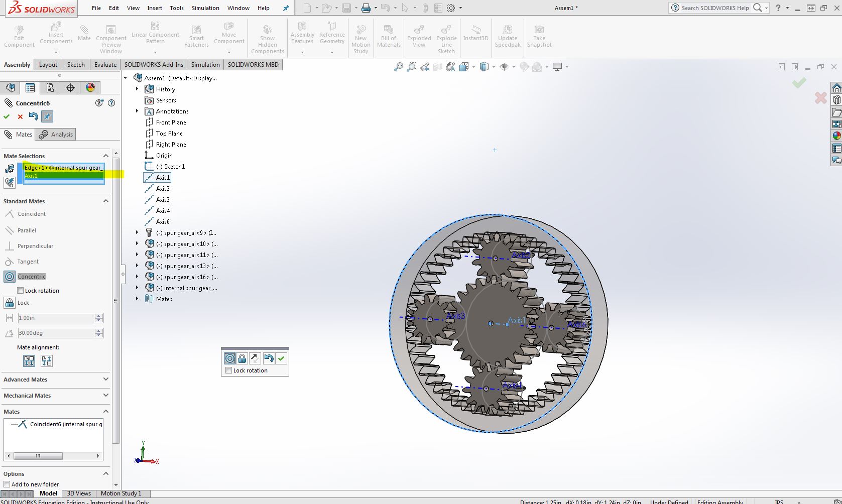Image resolution: width=842 pixels, height=504 pixels.
Task: Cancel the mate with red X
Action: pos(20,116)
